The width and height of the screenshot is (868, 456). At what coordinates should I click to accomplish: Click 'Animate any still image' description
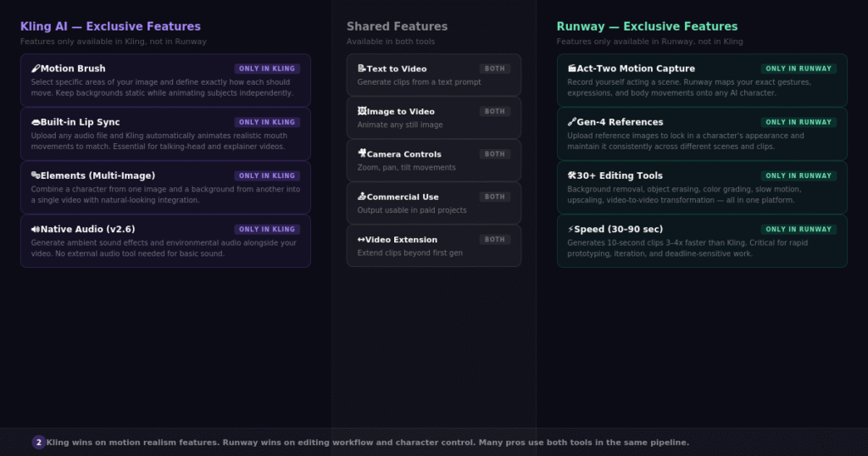pos(400,125)
